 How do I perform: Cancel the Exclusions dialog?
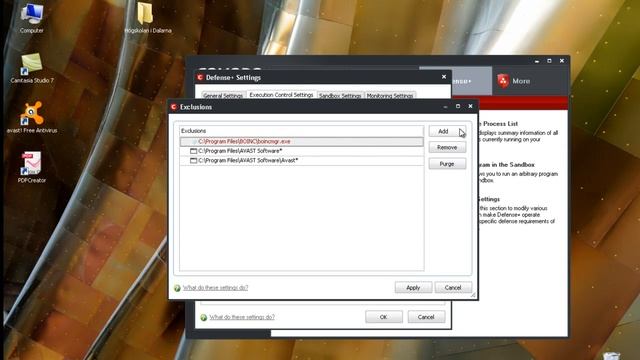(x=453, y=287)
